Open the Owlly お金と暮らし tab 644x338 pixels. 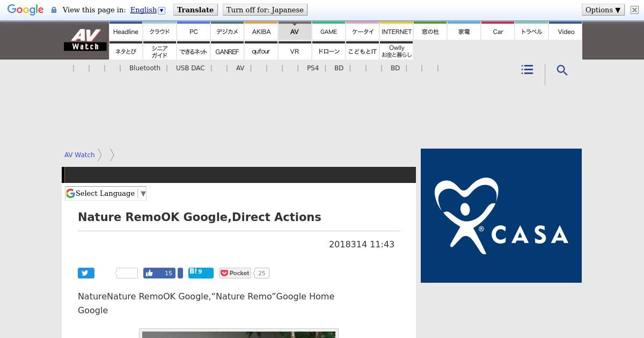pyautogui.click(x=397, y=51)
